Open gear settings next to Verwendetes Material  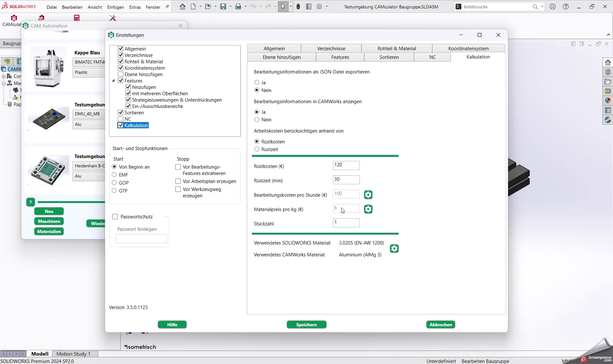click(394, 249)
